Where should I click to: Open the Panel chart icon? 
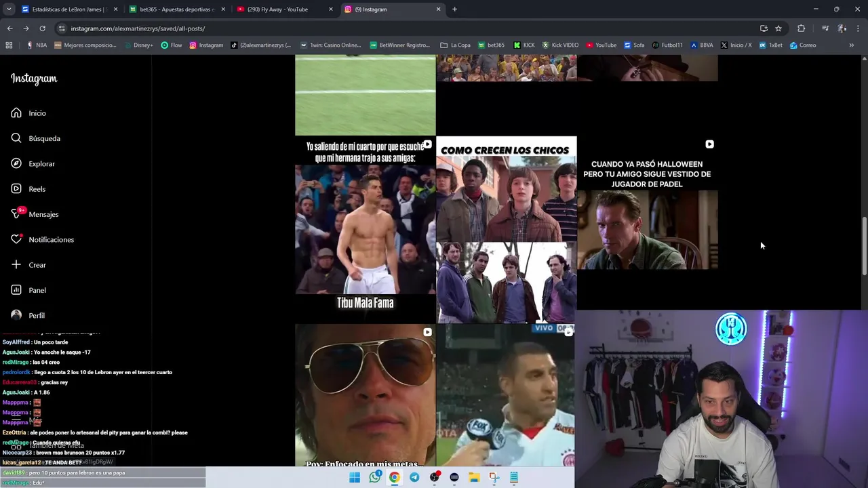pos(16,290)
